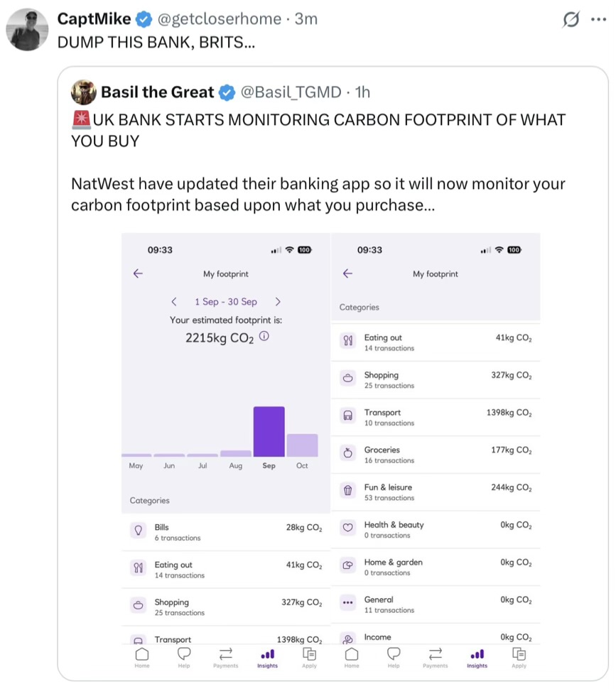Go to previous month with left chevron

[x=174, y=302]
